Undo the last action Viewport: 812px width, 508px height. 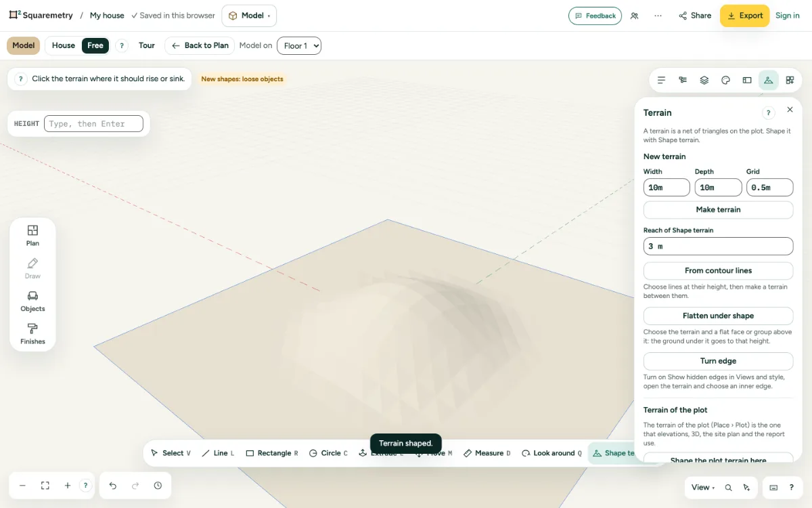tap(113, 486)
